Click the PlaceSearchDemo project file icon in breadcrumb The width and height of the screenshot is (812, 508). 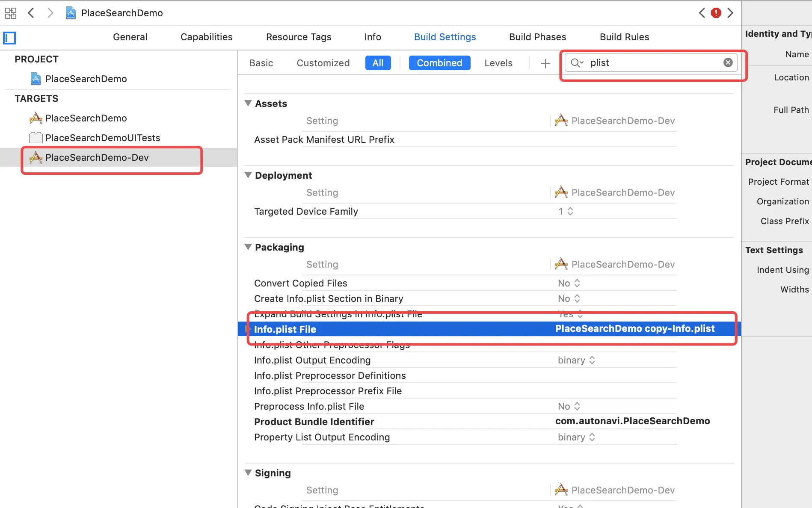71,13
